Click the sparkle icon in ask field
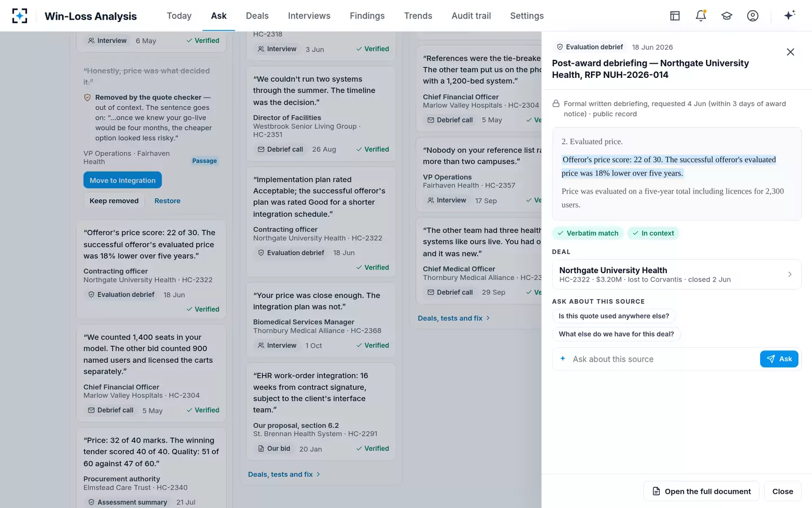Viewport: 812px width, 508px height. (x=563, y=358)
